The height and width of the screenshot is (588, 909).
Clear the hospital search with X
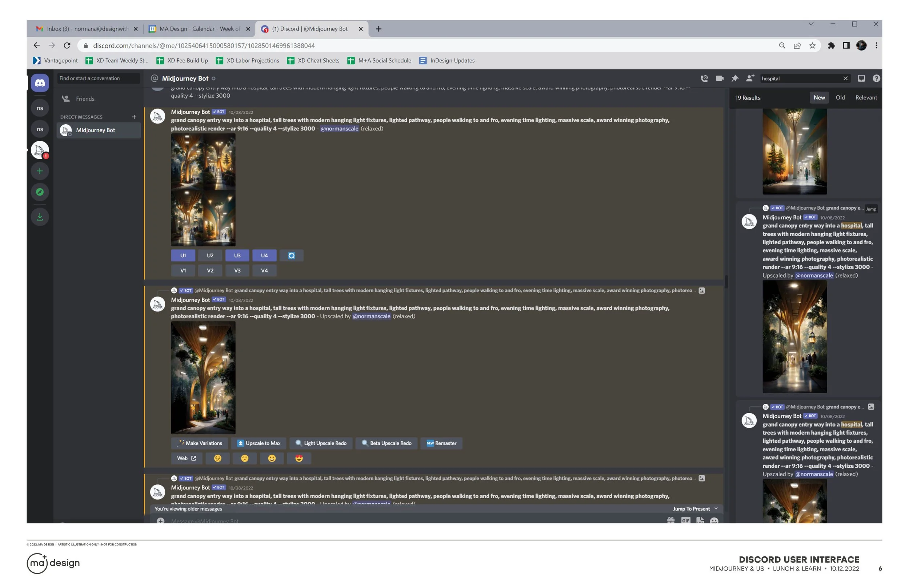click(846, 78)
